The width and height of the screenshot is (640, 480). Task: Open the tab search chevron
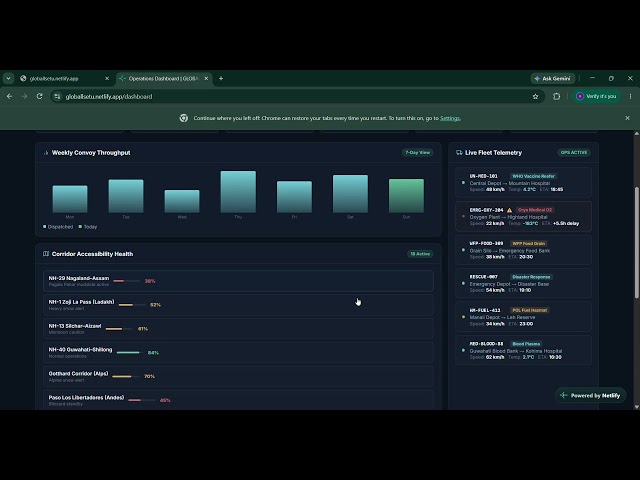9,78
